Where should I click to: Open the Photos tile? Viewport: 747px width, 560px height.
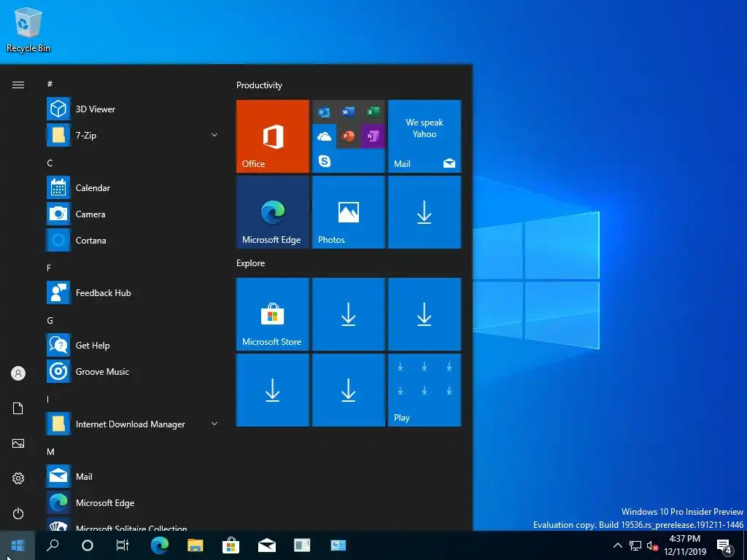[348, 212]
